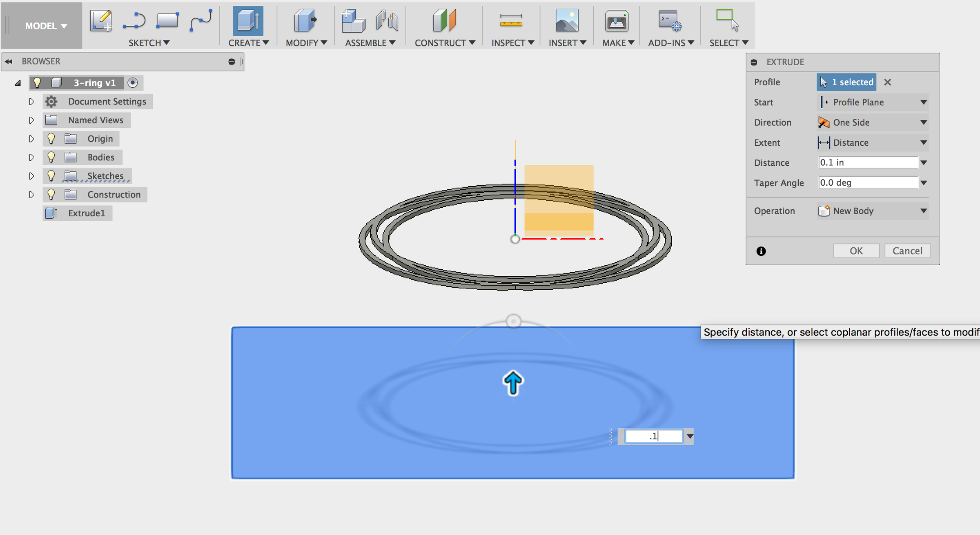Click the New Component assemble icon
Viewport: 980px width, 535px height.
pyautogui.click(x=353, y=20)
